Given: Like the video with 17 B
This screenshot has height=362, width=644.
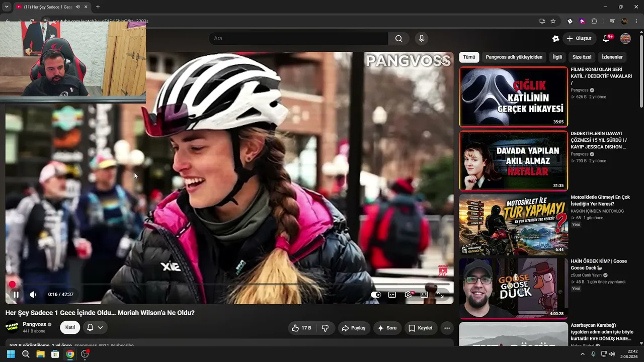Looking at the screenshot, I should tap(301, 328).
